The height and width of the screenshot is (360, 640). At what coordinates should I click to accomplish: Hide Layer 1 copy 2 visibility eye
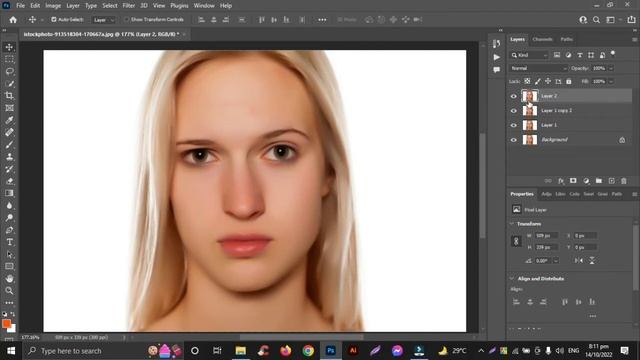tap(513, 111)
